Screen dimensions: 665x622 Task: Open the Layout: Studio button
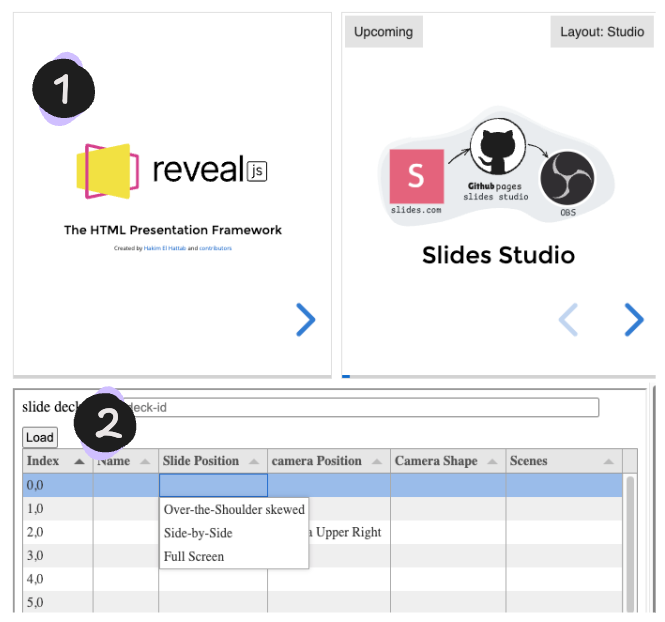[x=602, y=32]
